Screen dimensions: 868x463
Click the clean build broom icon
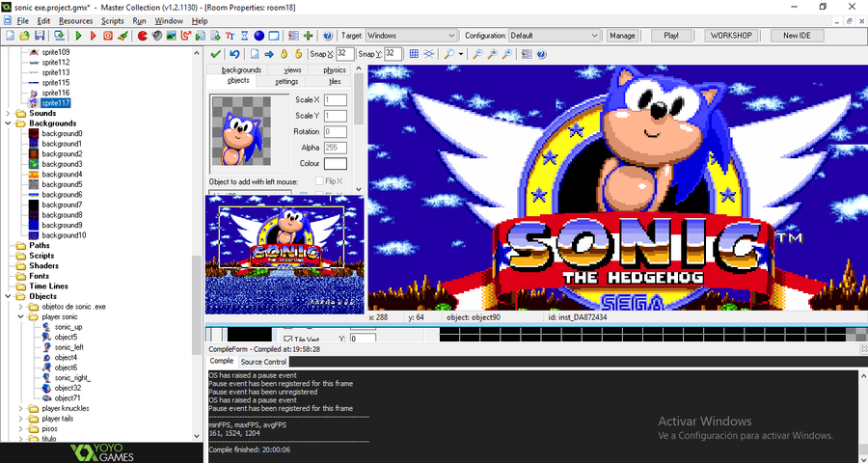point(122,36)
